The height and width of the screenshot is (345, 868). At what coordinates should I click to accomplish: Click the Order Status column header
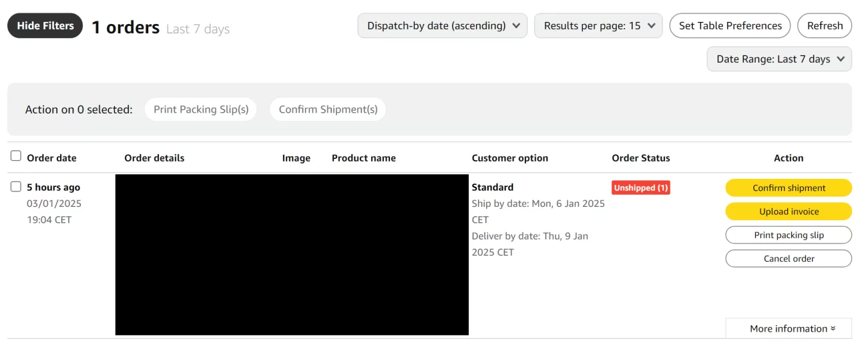click(640, 158)
